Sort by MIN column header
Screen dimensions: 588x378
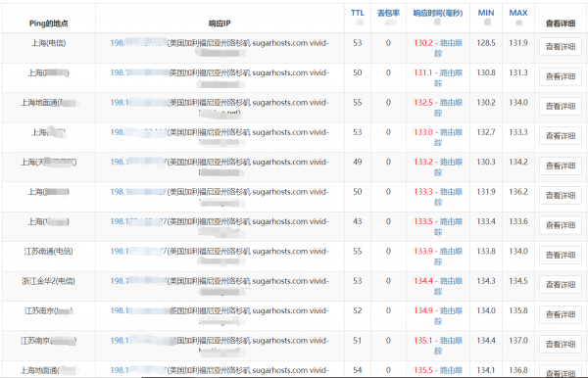coord(486,13)
